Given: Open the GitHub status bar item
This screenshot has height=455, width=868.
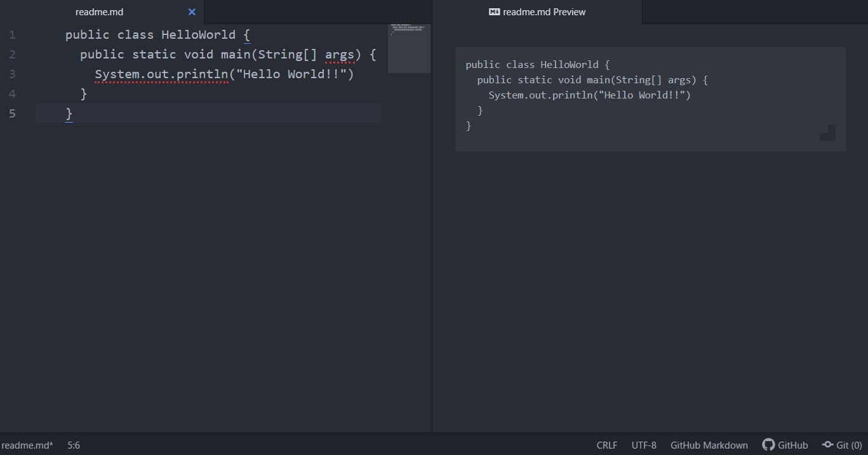Looking at the screenshot, I should (785, 445).
